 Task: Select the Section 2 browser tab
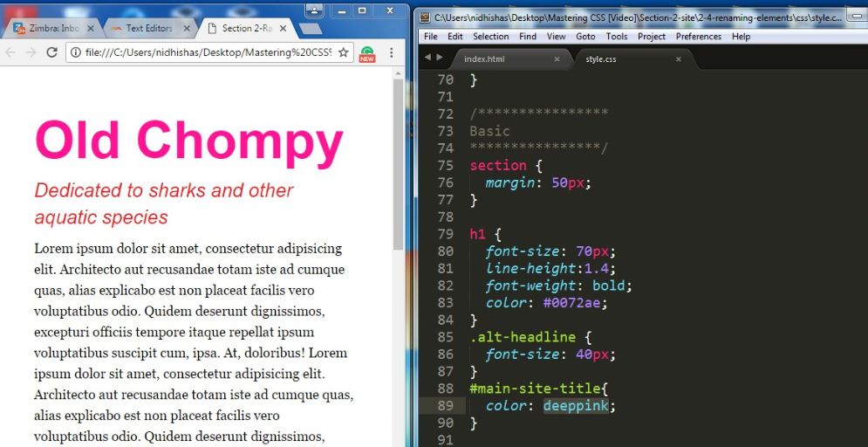pyautogui.click(x=246, y=28)
